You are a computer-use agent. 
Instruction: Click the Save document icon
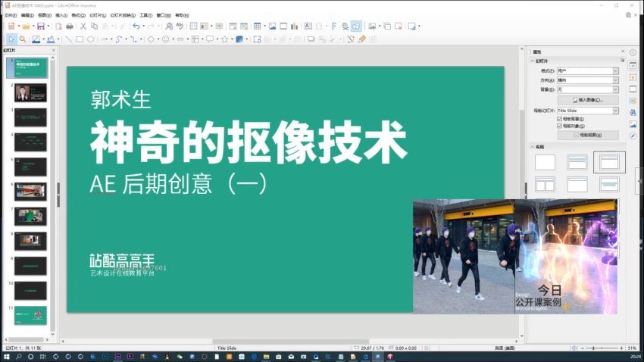point(41,26)
